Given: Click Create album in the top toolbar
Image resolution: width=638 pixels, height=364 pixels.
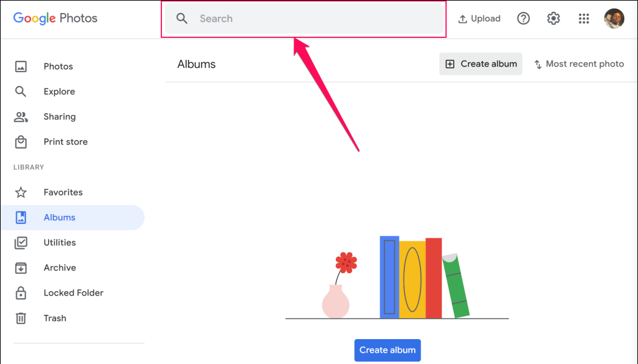Looking at the screenshot, I should point(481,64).
